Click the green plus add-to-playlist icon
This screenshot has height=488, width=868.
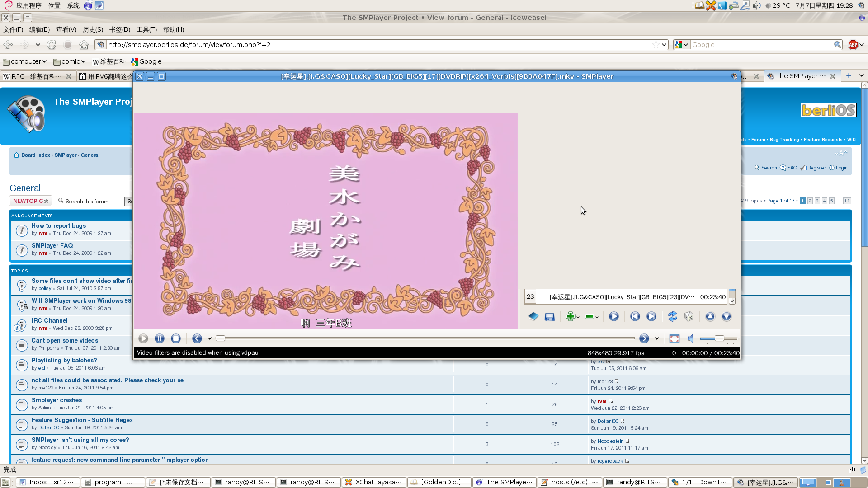(570, 316)
